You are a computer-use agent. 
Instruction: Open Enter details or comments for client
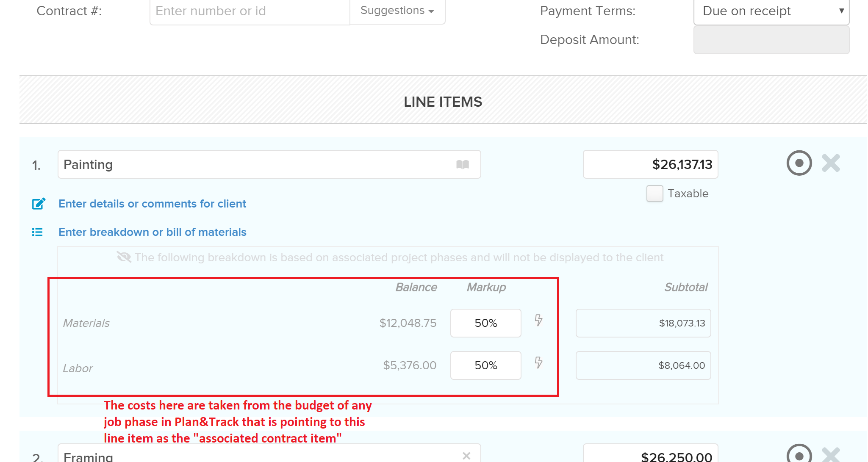point(152,204)
